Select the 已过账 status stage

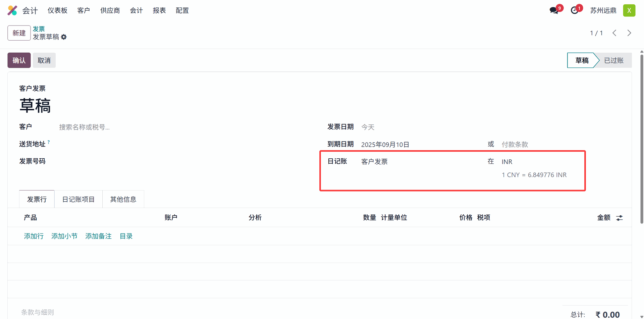click(614, 60)
